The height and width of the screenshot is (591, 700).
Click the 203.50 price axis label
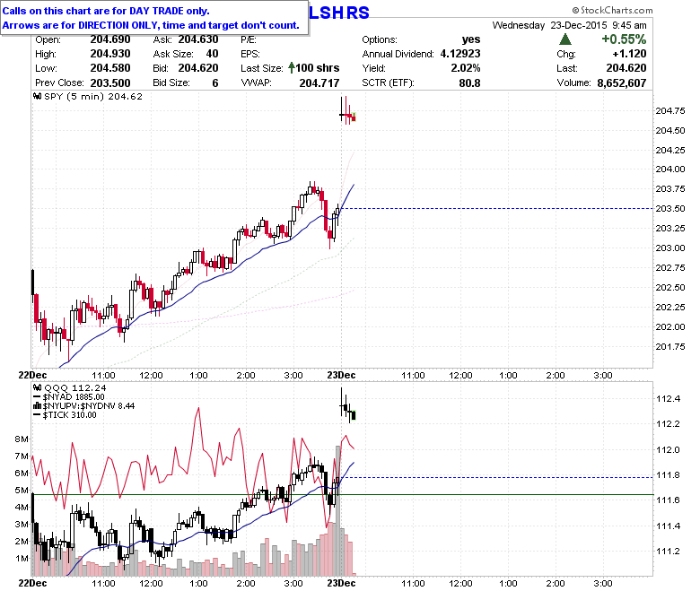[670, 208]
